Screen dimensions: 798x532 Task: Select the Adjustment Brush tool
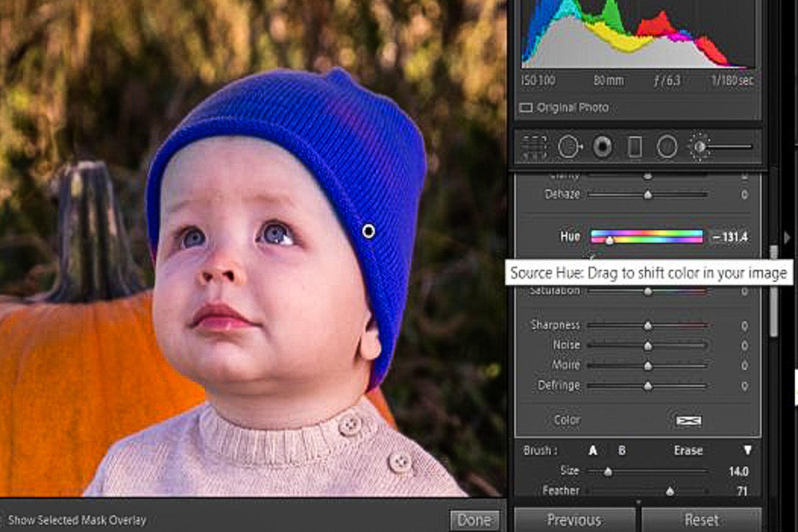click(x=700, y=146)
